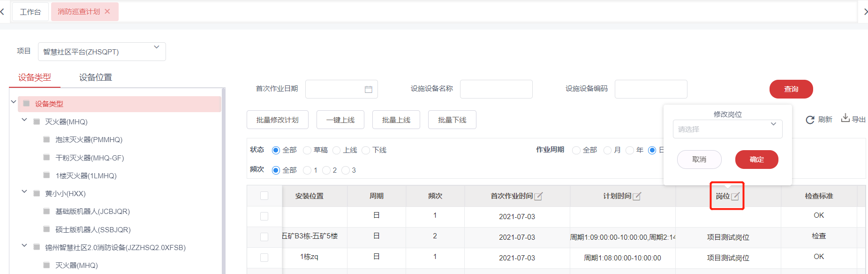Switch to the 设备位置 tab
Screen dimensions: 868x274
96,77
